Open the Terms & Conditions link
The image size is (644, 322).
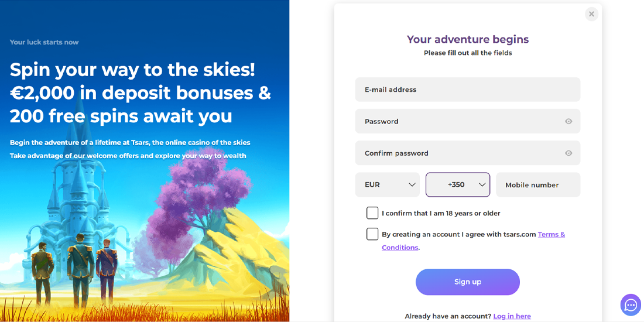click(551, 235)
